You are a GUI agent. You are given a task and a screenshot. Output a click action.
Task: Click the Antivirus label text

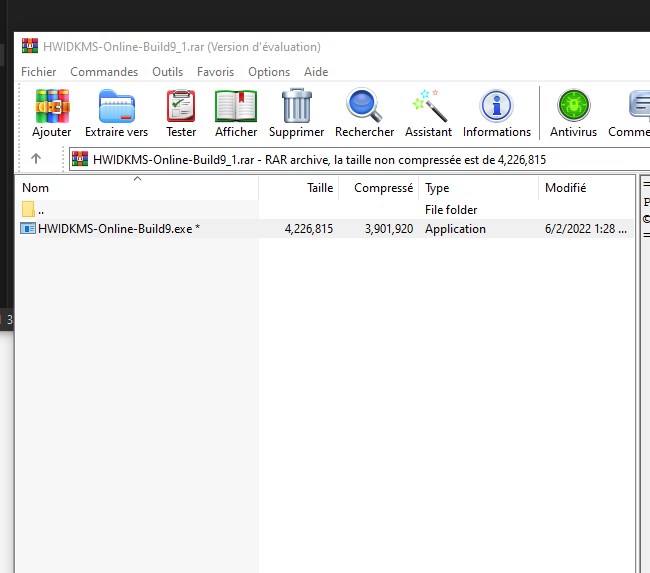[x=573, y=132]
